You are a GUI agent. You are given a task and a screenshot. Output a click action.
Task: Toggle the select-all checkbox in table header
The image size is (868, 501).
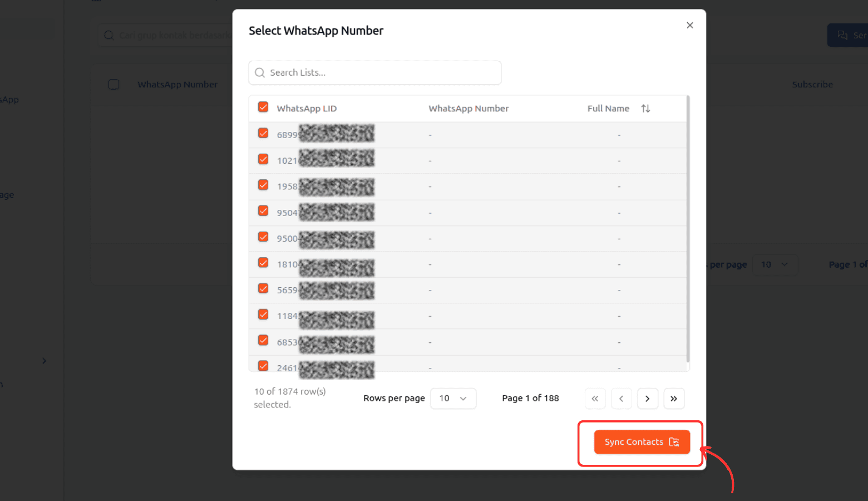(x=263, y=107)
